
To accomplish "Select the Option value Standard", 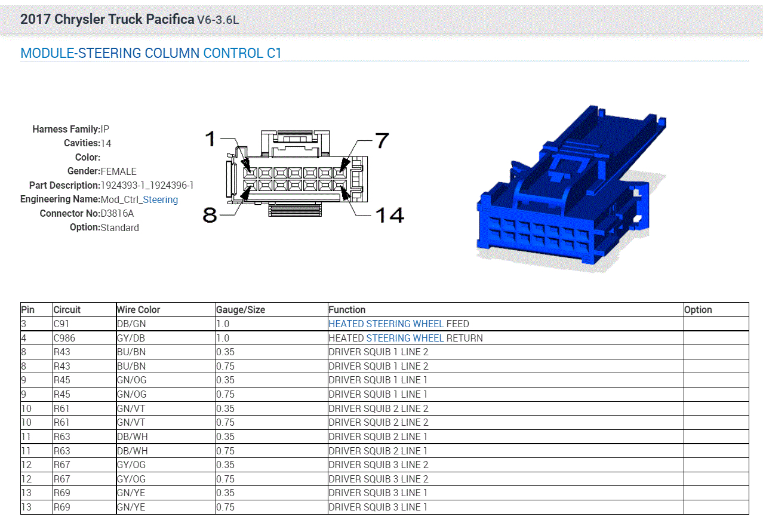I will [x=119, y=227].
